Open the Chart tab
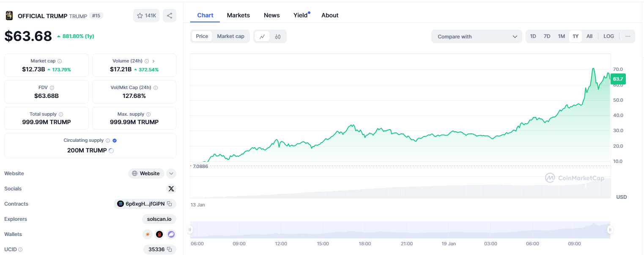The height and width of the screenshot is (255, 644). tap(205, 15)
